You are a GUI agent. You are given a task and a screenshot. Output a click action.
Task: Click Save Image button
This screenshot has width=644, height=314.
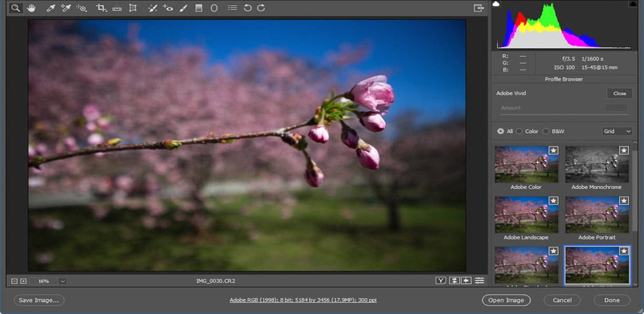[39, 300]
